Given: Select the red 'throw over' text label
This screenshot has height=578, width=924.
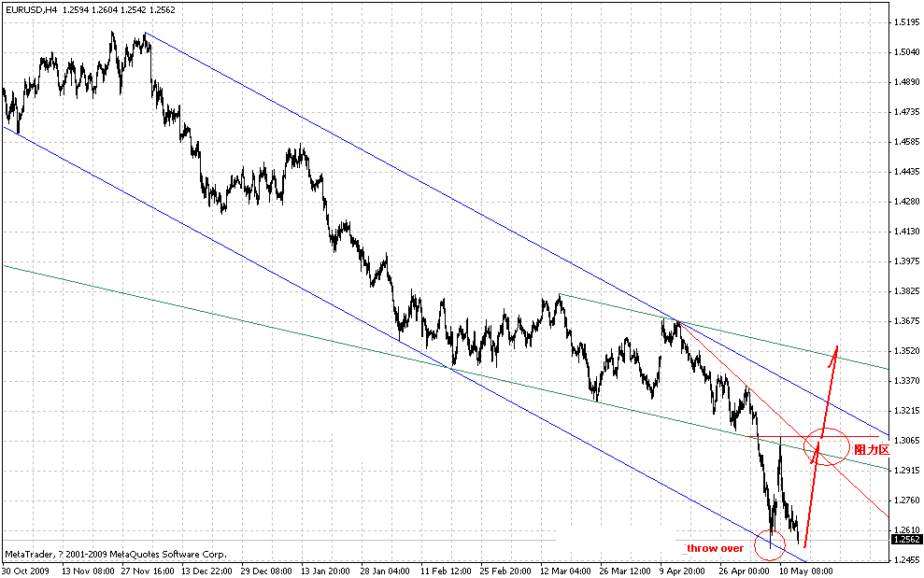Looking at the screenshot, I should coord(716,548).
